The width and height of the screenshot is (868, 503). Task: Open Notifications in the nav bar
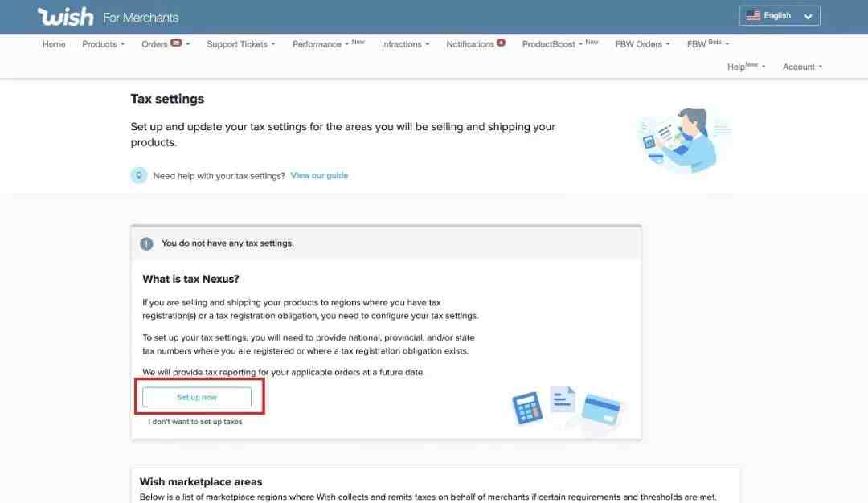(470, 44)
